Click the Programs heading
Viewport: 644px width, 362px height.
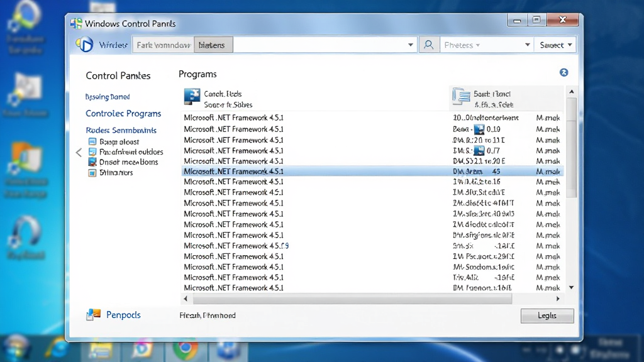[x=197, y=74]
